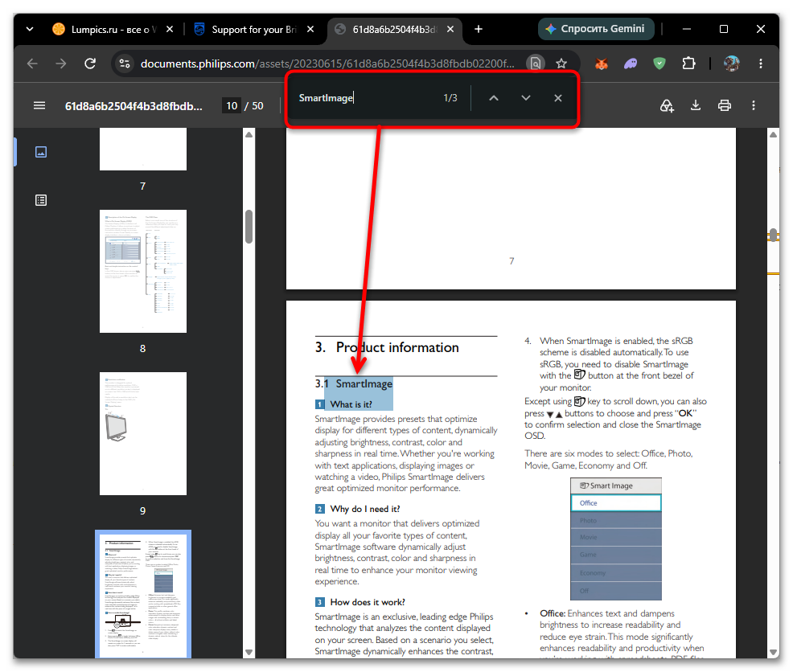The height and width of the screenshot is (672, 793).
Task: Toggle the PDF sidebar hamburger menu
Action: tap(39, 105)
